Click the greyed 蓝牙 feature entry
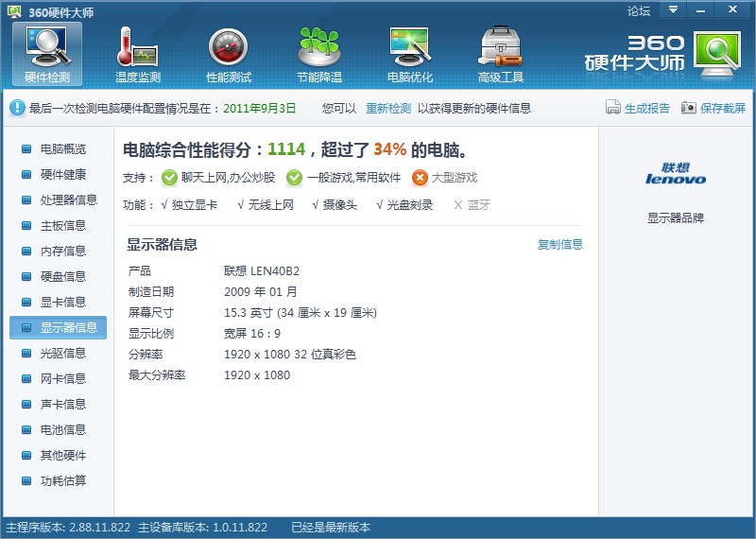The width and height of the screenshot is (756, 539). (x=472, y=205)
